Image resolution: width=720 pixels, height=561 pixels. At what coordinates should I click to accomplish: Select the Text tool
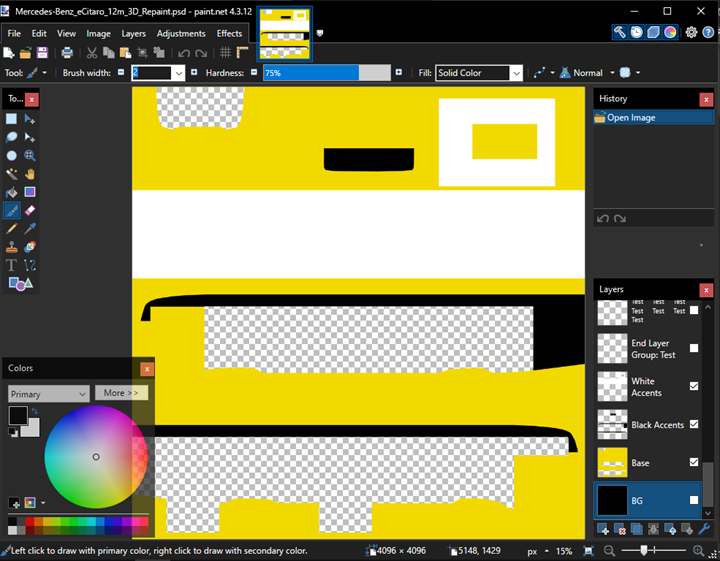[x=11, y=265]
